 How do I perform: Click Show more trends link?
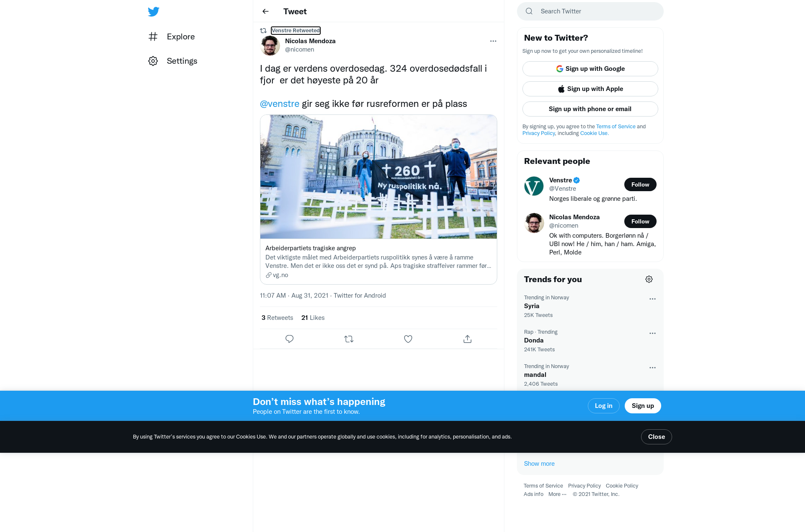[539, 464]
